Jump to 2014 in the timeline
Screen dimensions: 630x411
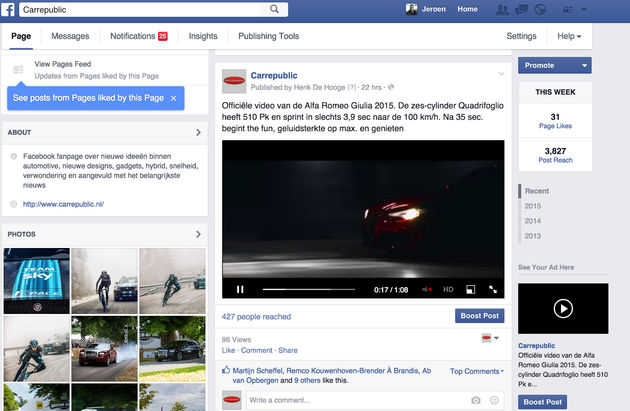[x=532, y=221]
